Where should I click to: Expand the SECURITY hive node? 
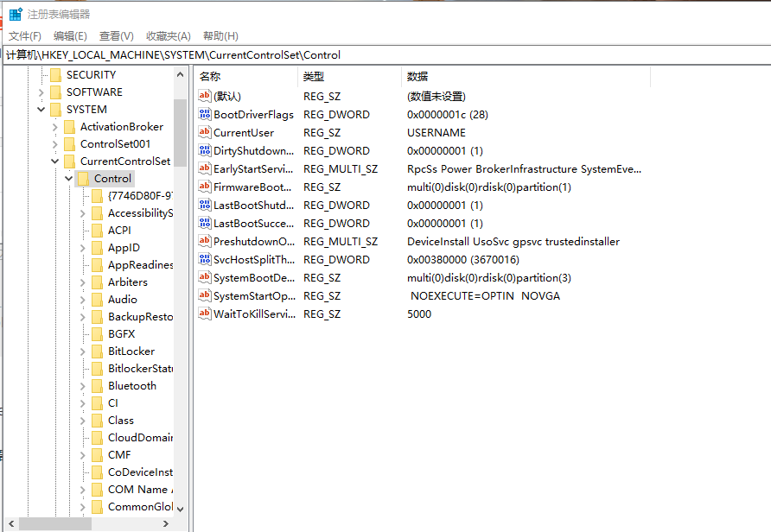tap(41, 75)
